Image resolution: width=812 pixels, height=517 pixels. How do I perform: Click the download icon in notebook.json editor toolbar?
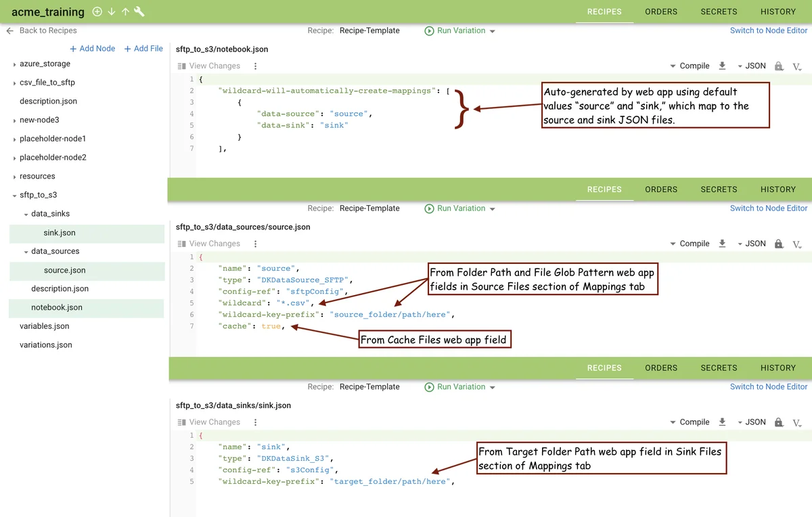coord(722,66)
